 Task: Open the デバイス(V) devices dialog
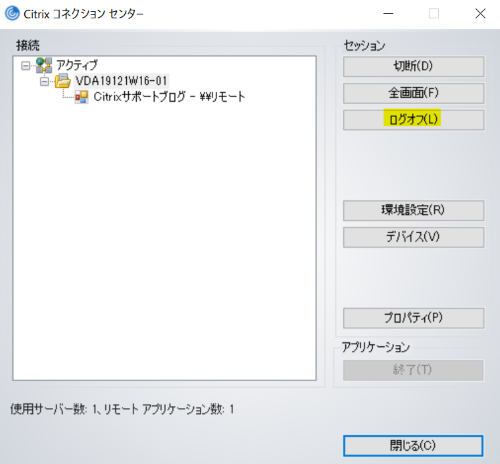(x=413, y=237)
